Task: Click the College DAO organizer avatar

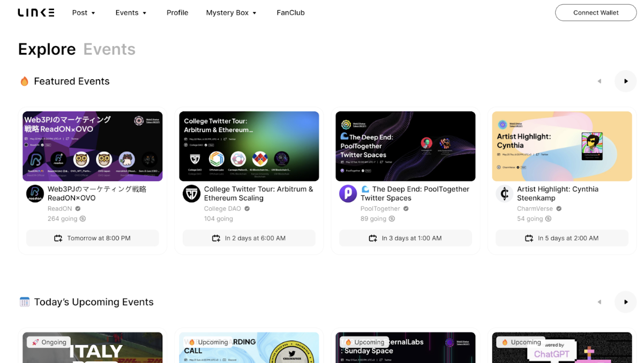Action: [192, 194]
